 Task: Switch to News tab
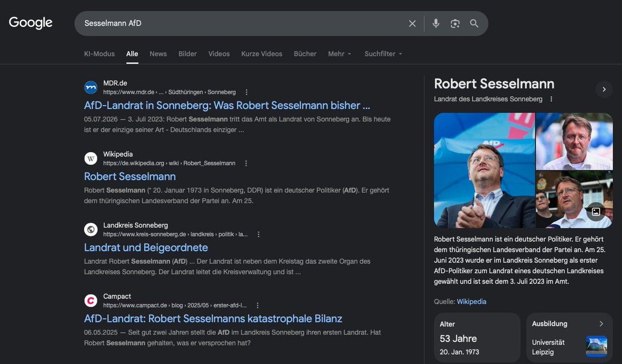coord(158,54)
